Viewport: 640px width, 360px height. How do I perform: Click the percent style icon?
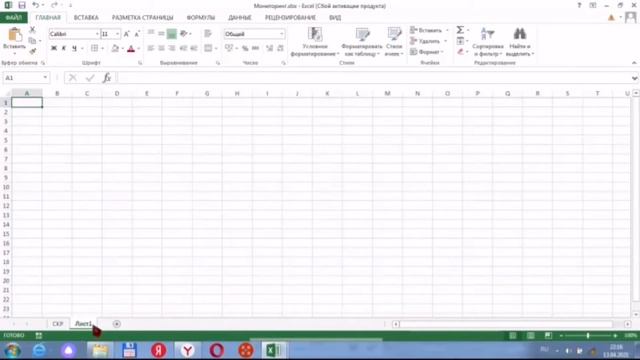tap(245, 48)
